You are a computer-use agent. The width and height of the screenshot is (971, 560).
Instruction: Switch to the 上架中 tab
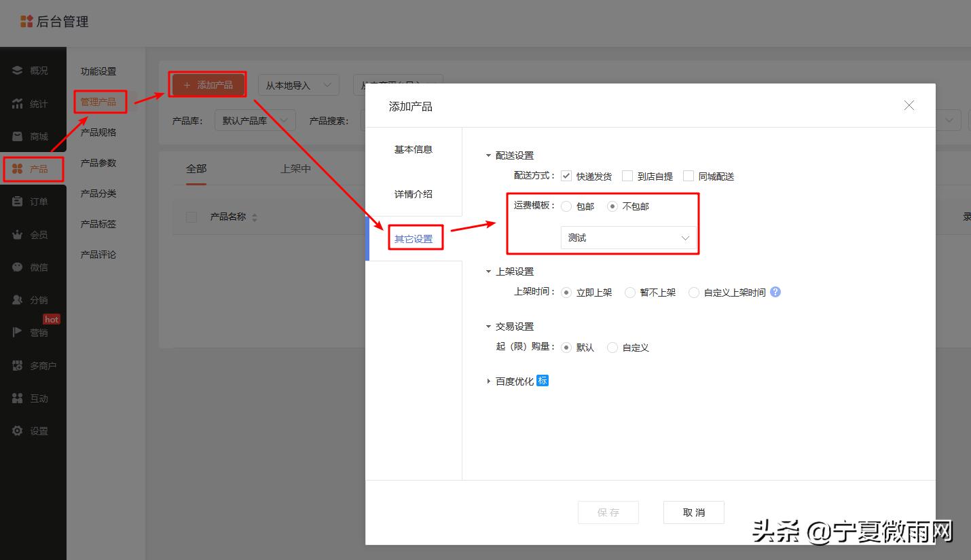[295, 168]
